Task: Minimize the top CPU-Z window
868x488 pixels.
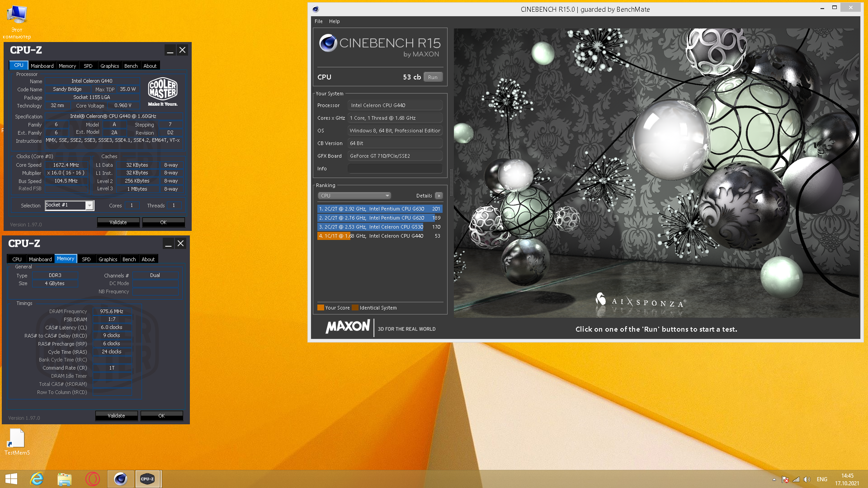Action: [x=170, y=50]
